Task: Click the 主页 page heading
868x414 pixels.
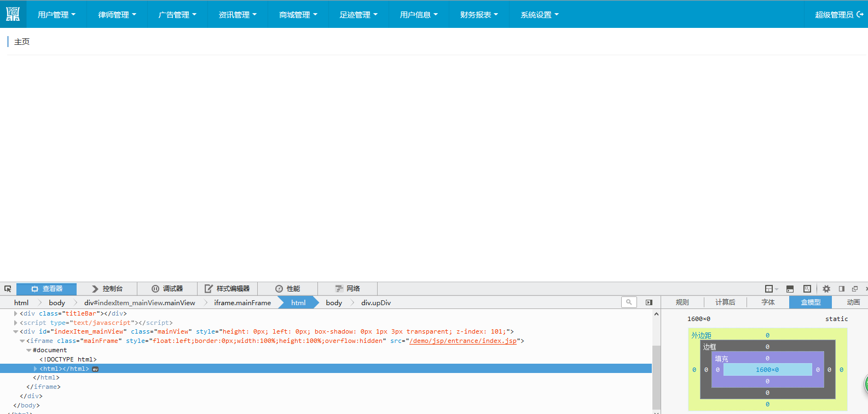Action: (22, 42)
